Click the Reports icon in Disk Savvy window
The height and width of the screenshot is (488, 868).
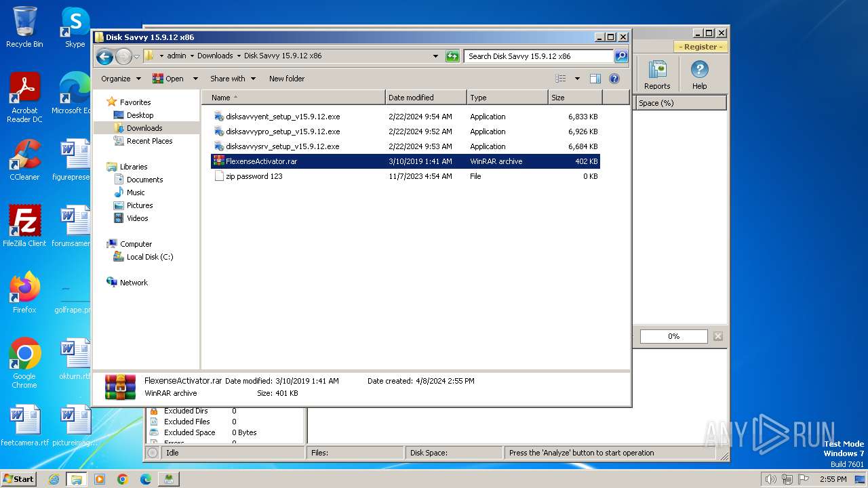click(x=657, y=75)
